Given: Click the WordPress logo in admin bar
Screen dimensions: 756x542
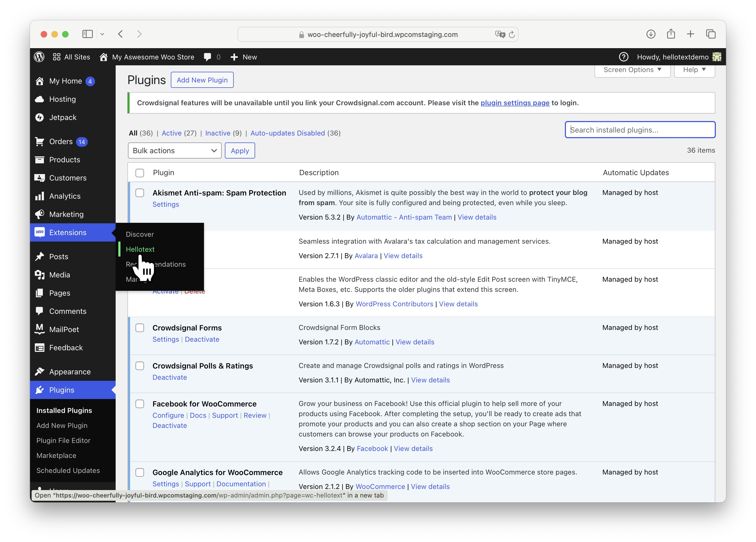Looking at the screenshot, I should (39, 57).
